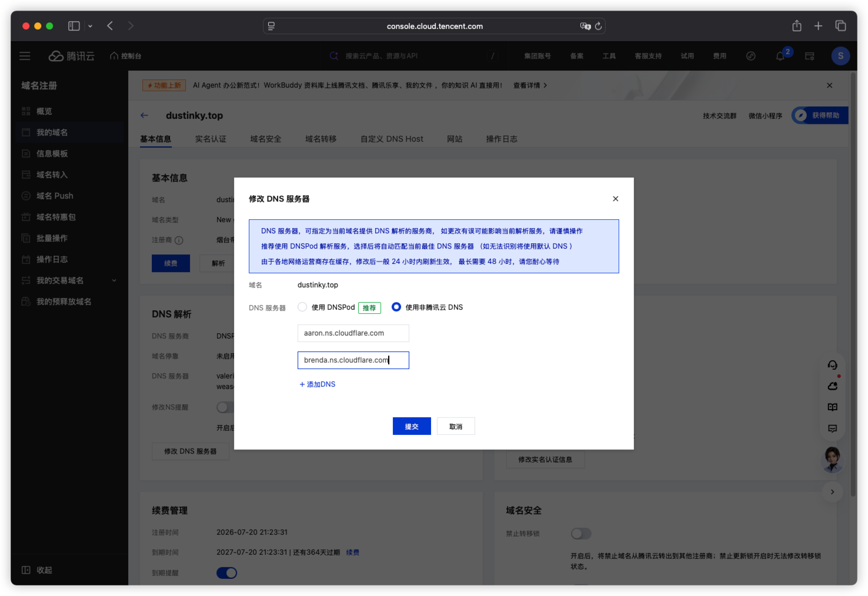Click the 提交 submit button

[x=412, y=426]
